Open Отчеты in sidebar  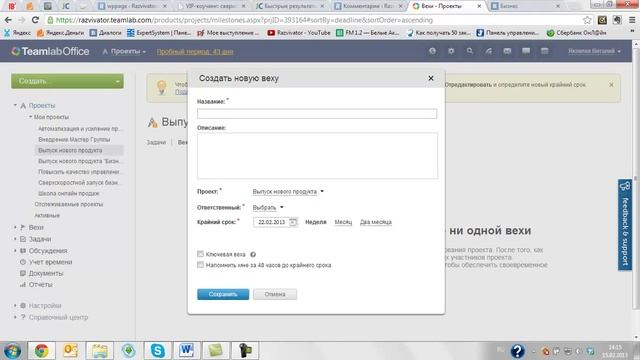[x=40, y=284]
